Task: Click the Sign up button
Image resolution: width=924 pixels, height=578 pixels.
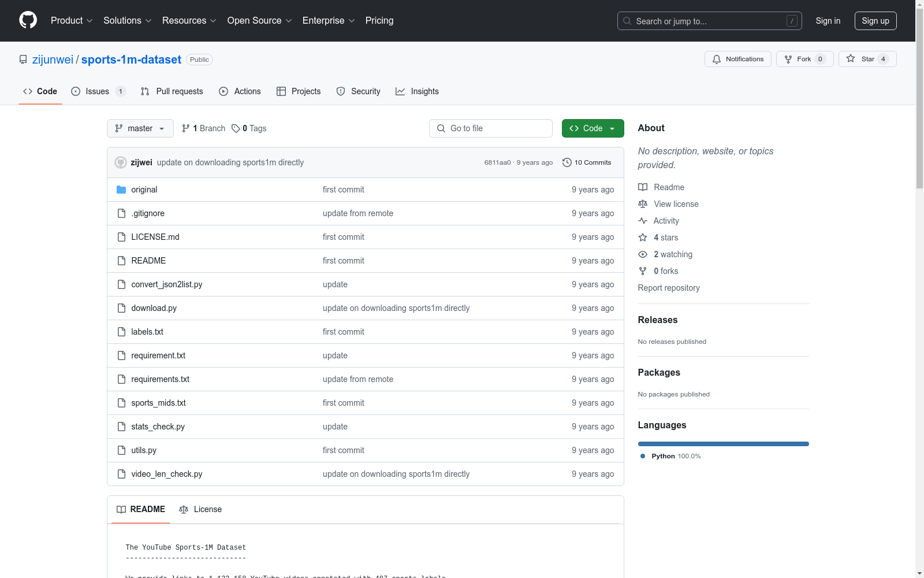Action: click(875, 21)
